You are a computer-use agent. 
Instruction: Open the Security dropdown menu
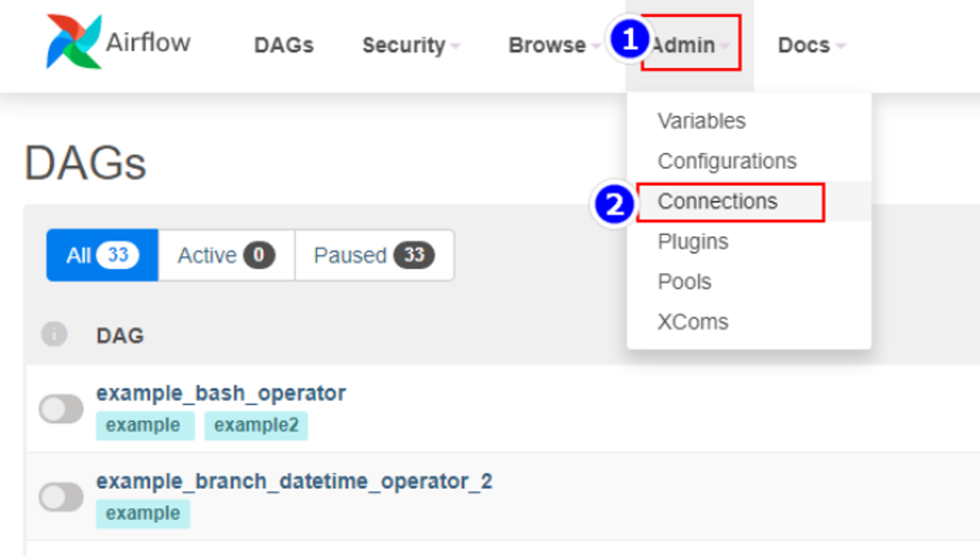tap(411, 45)
